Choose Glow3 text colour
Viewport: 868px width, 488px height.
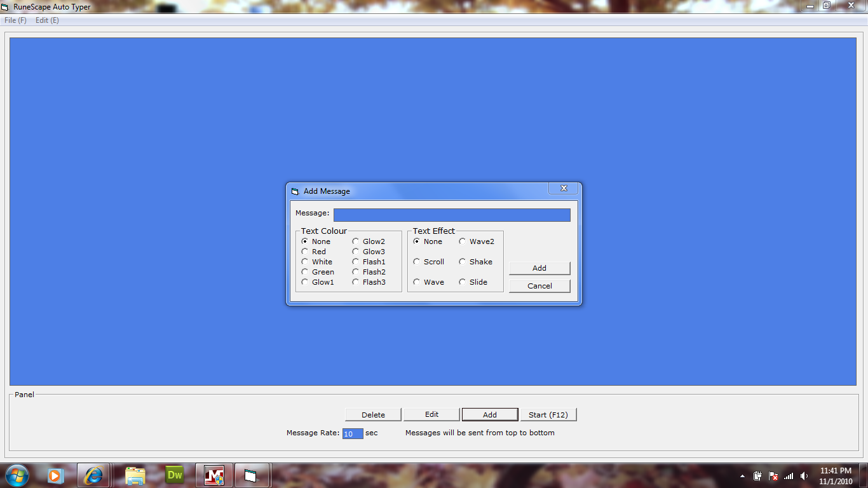(369, 252)
